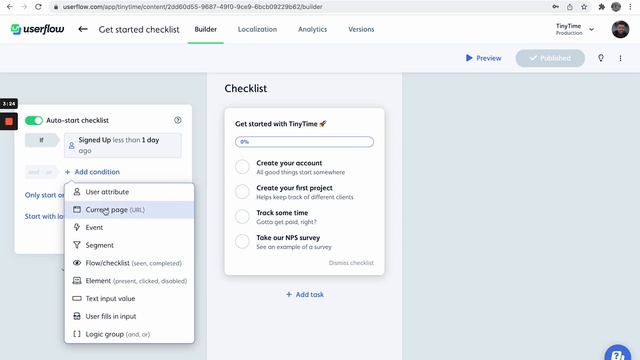This screenshot has width=640, height=360.
Task: Select User fills in input condition
Action: click(129, 316)
